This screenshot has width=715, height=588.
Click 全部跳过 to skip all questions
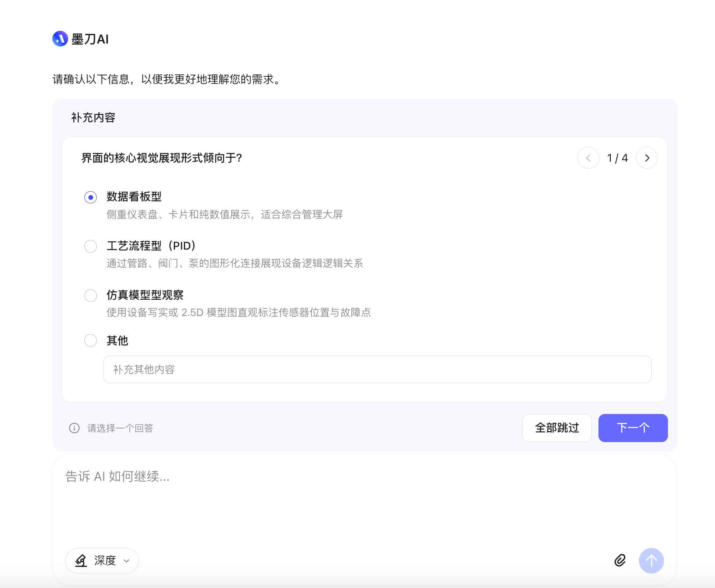(x=557, y=428)
